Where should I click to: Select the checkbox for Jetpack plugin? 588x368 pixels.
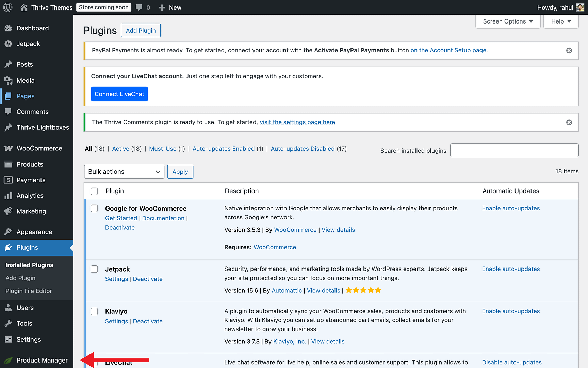94,269
